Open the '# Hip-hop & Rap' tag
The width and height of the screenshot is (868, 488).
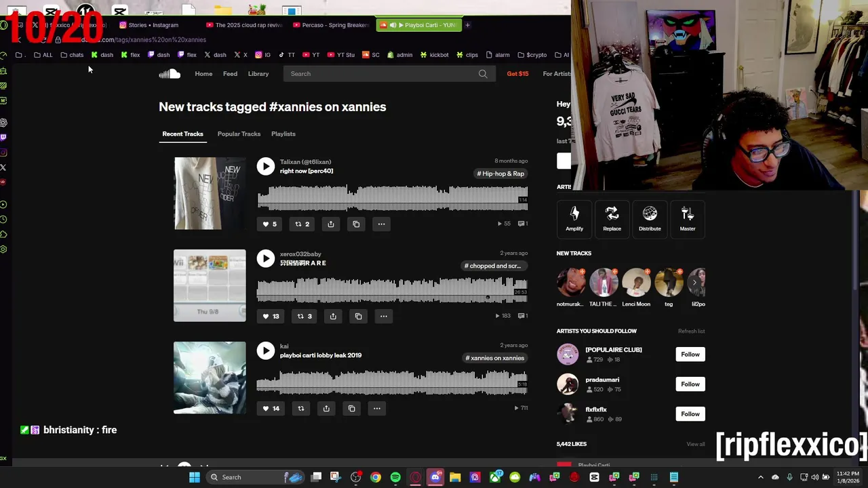tap(500, 174)
